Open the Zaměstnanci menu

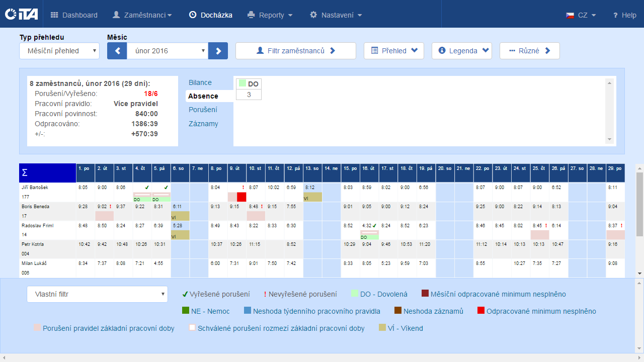tap(142, 15)
